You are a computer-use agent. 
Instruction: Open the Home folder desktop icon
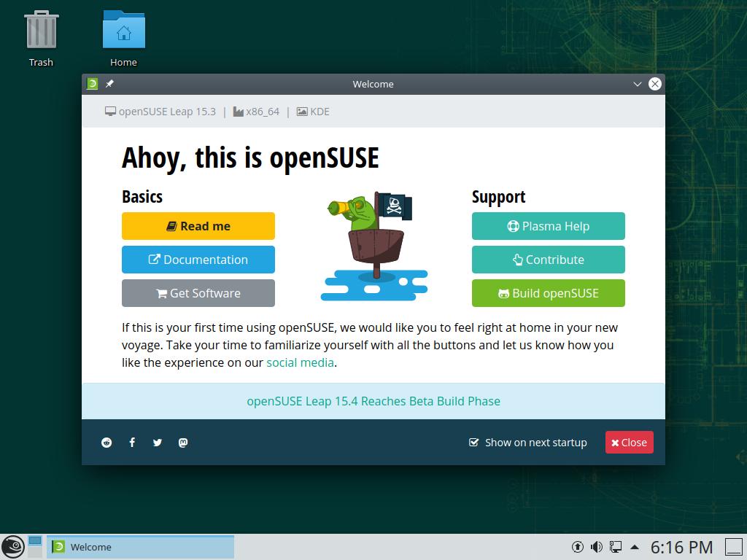pyautogui.click(x=124, y=39)
